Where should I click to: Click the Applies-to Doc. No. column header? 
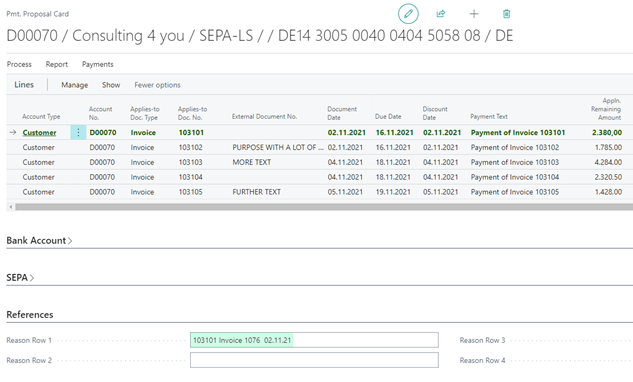click(193, 113)
